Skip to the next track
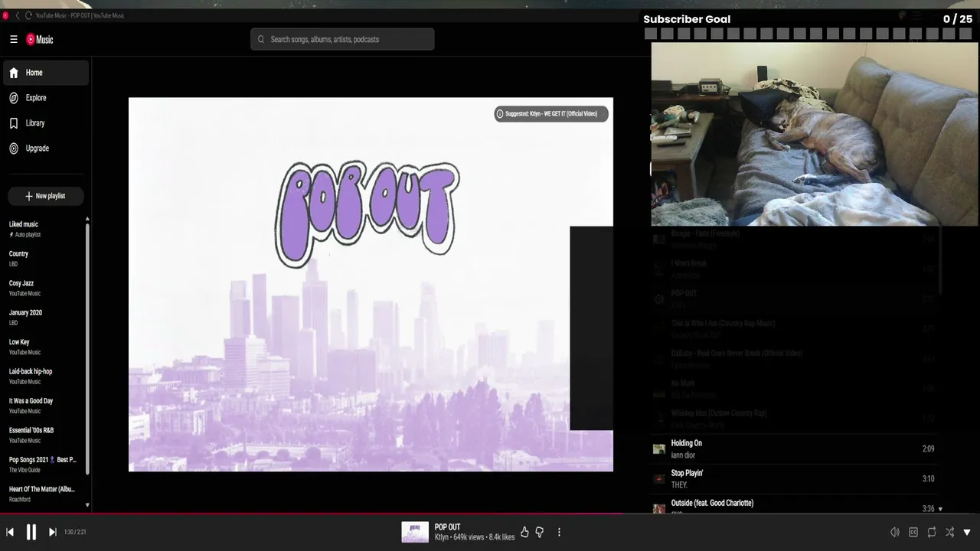 pyautogui.click(x=53, y=532)
